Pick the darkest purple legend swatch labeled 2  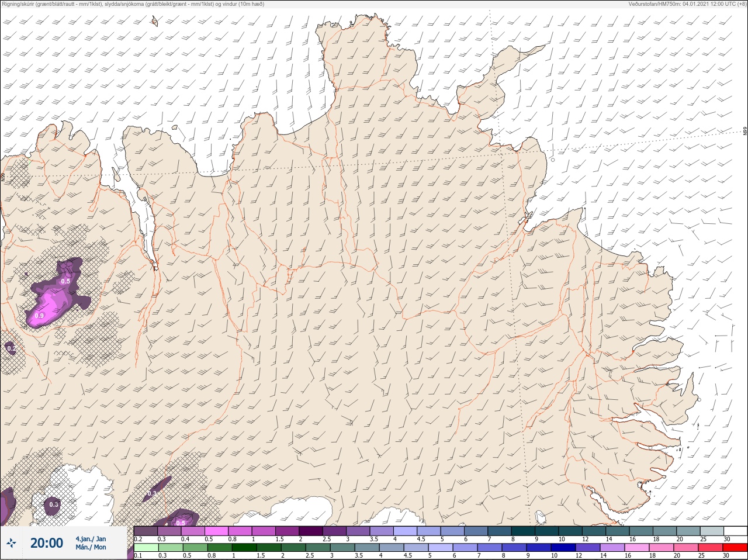(311, 531)
